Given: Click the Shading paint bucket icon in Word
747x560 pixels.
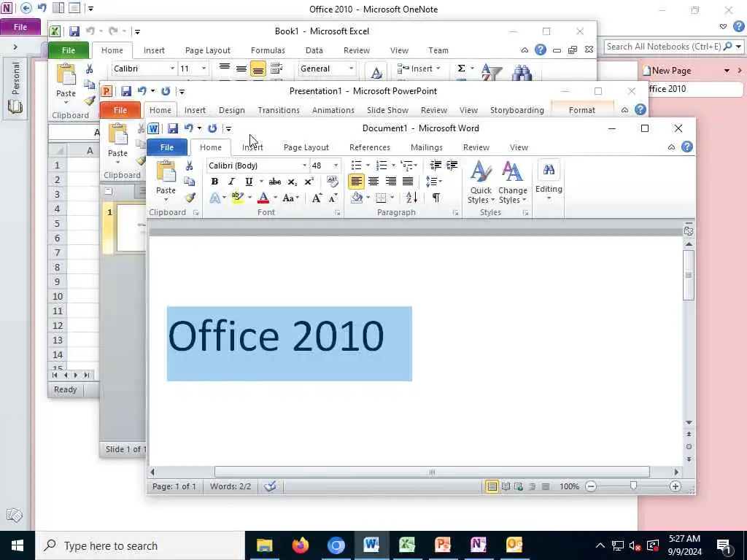Looking at the screenshot, I should pyautogui.click(x=357, y=198).
